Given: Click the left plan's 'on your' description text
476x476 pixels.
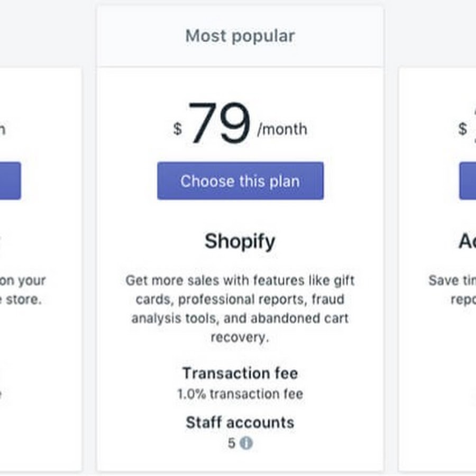Looking at the screenshot, I should pos(26,280).
